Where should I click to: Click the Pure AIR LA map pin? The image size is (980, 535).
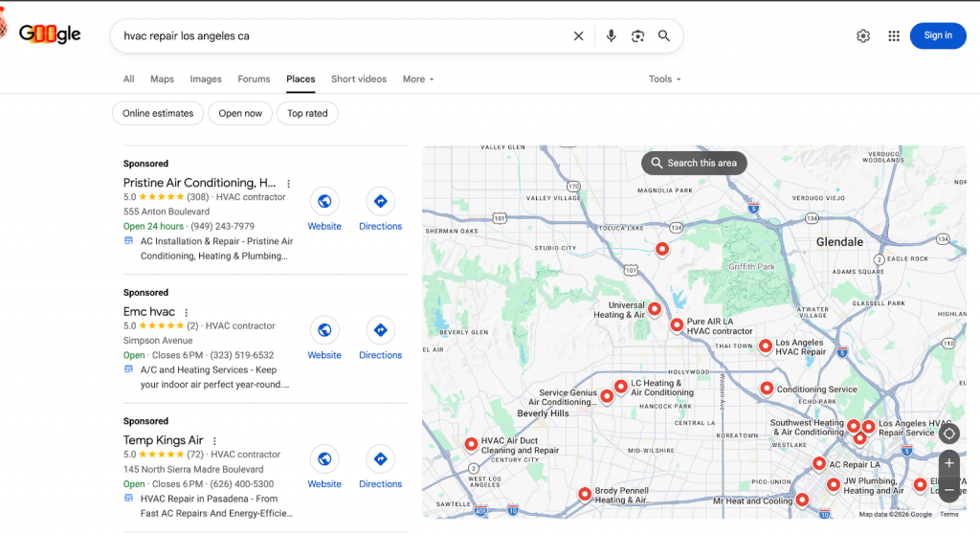(677, 325)
